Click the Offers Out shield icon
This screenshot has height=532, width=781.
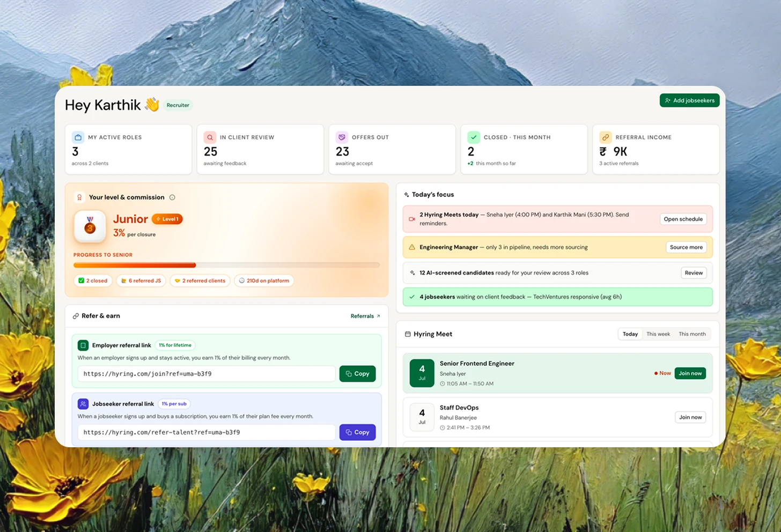(x=342, y=137)
